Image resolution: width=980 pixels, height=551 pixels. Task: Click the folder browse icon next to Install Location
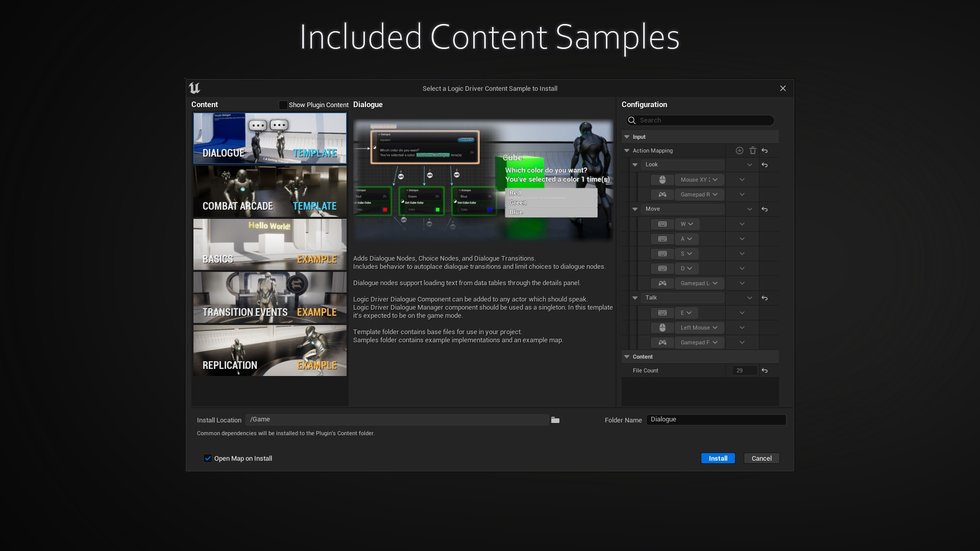click(x=555, y=419)
